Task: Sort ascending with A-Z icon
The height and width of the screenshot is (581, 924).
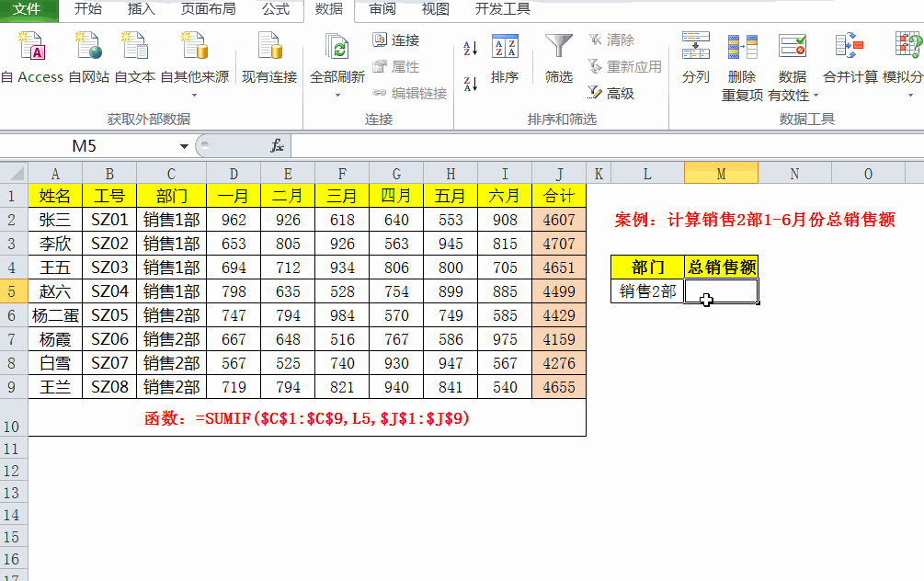Action: [470, 49]
